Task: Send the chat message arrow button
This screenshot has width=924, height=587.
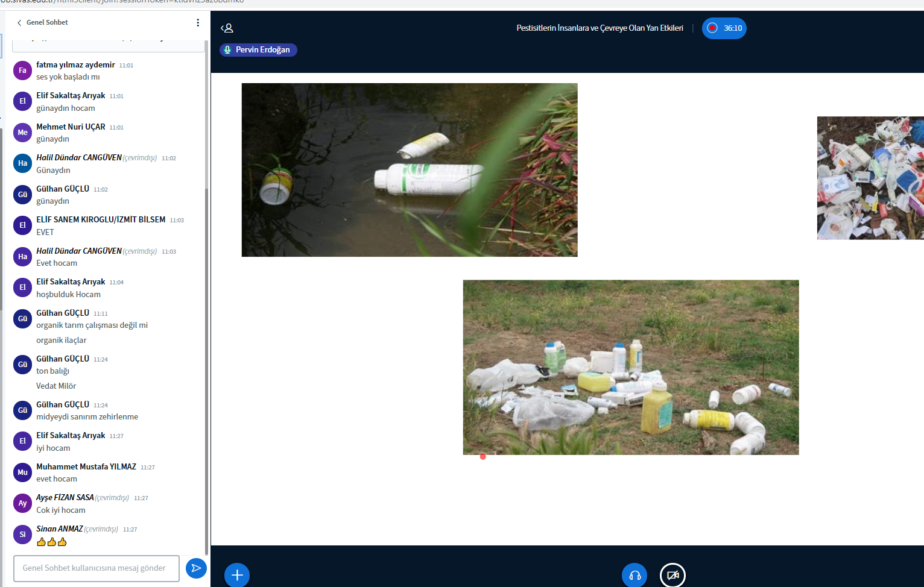Action: [x=196, y=568]
